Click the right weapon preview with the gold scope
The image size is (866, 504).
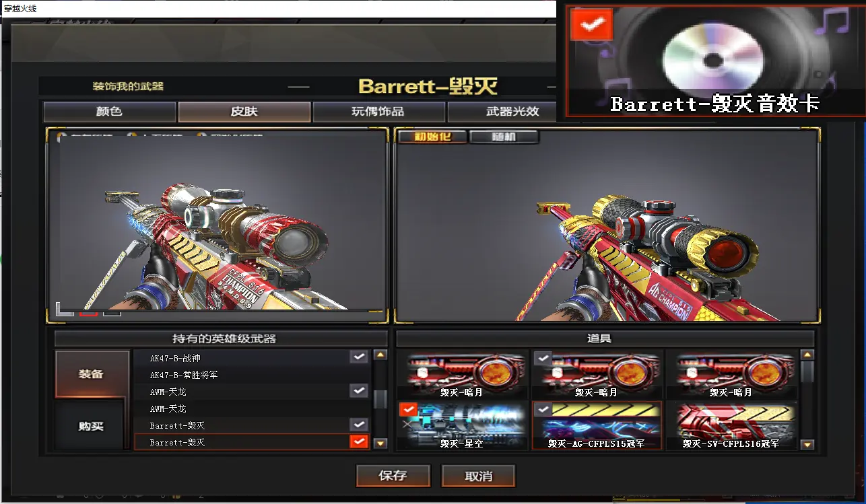tap(607, 225)
